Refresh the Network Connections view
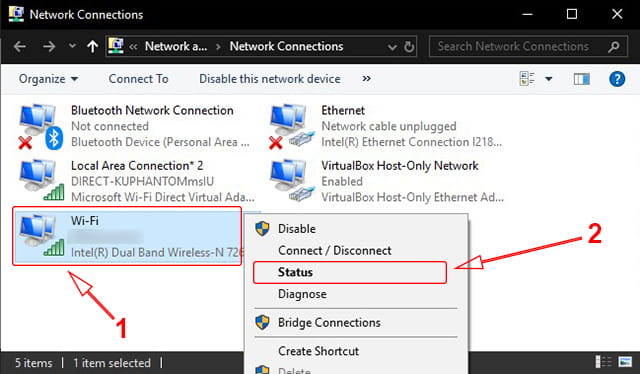This screenshot has width=640, height=374. pyautogui.click(x=409, y=47)
